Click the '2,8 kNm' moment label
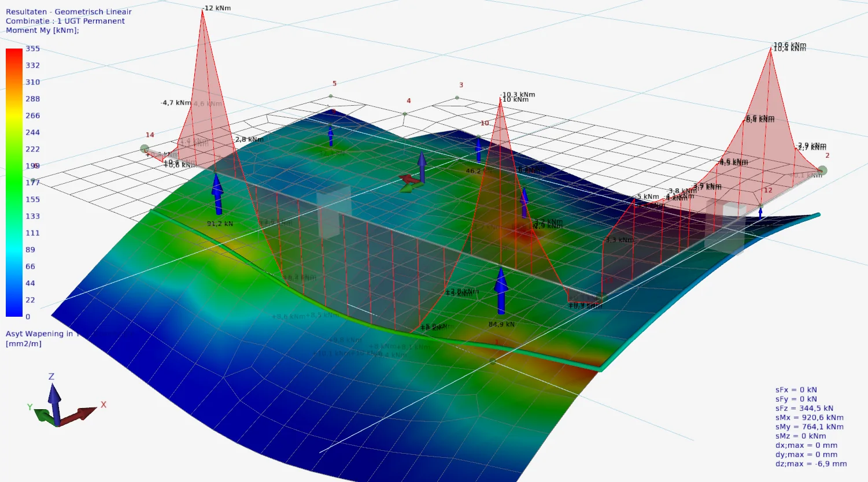The image size is (868, 482). [249, 139]
